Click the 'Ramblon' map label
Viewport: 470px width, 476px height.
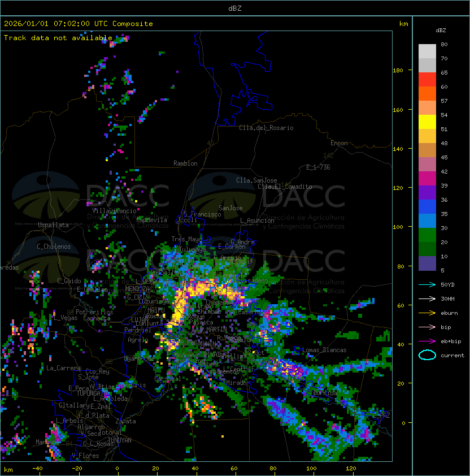coord(185,163)
